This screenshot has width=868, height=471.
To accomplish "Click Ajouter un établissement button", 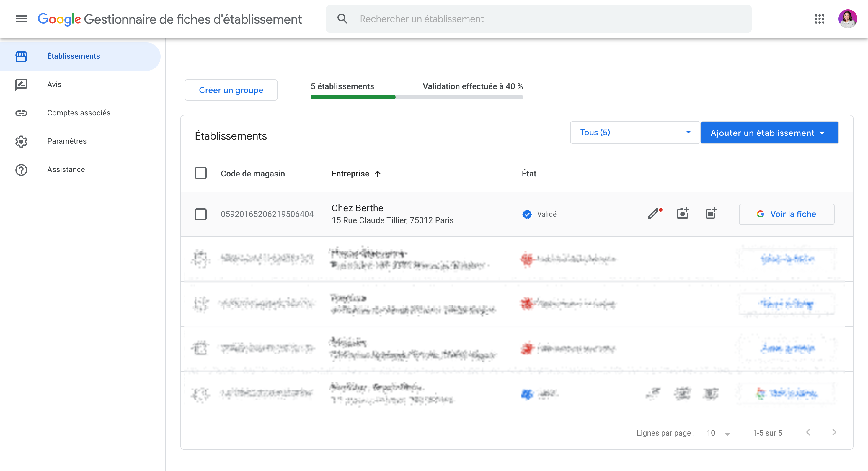I will [x=770, y=133].
